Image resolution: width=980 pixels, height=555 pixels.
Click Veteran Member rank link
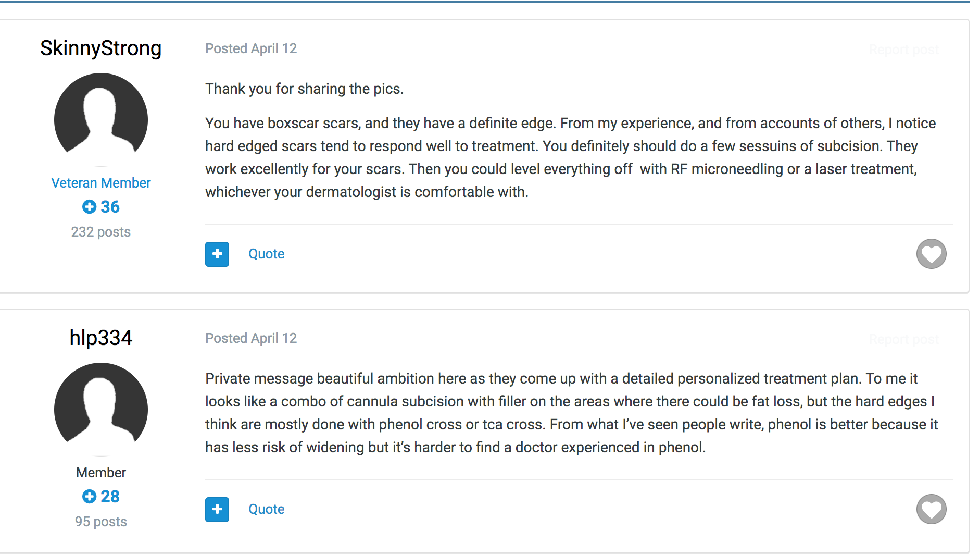click(x=101, y=183)
